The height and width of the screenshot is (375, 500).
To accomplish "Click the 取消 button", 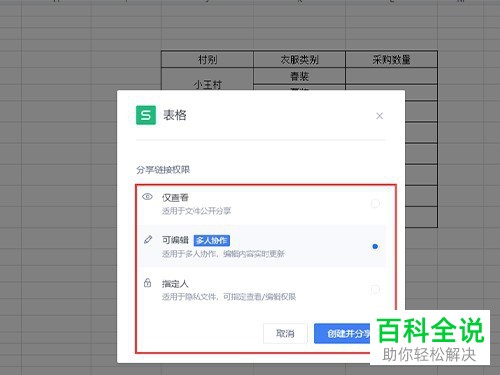I will point(285,333).
